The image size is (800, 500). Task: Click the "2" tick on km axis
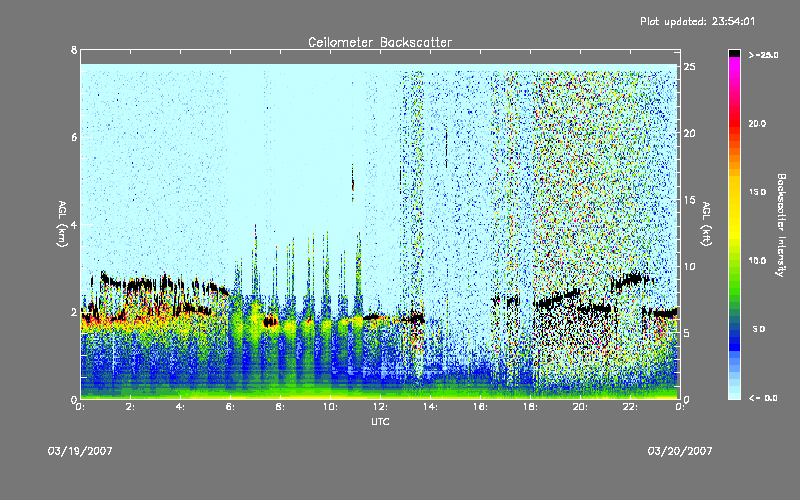tap(74, 312)
